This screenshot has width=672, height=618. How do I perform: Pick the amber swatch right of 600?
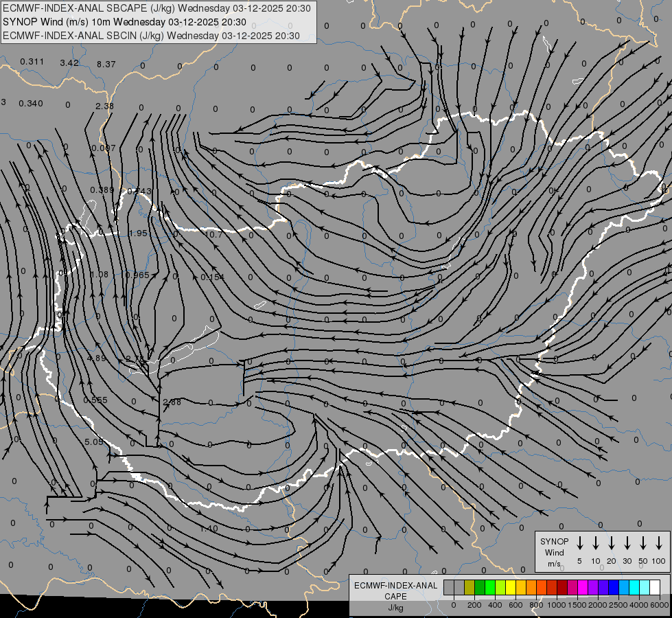pyautogui.click(x=521, y=587)
